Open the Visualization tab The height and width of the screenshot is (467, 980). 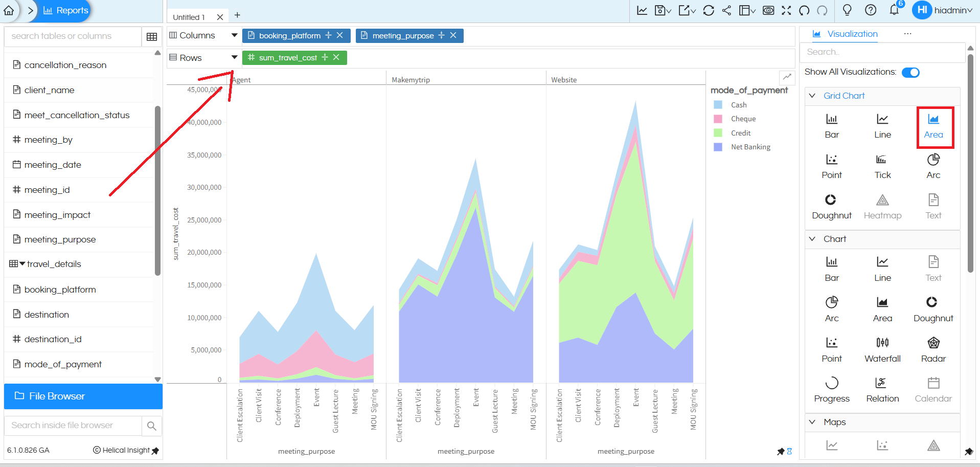[846, 34]
